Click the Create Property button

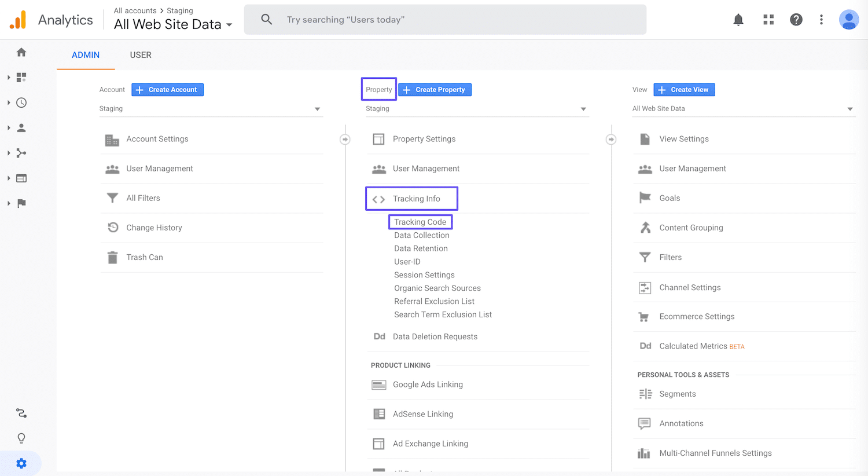coord(435,89)
